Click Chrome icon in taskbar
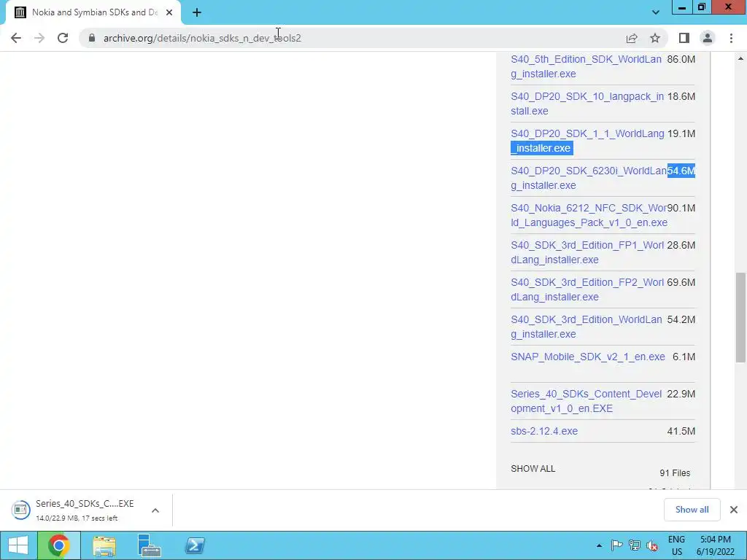This screenshot has height=560, width=747. click(x=58, y=545)
